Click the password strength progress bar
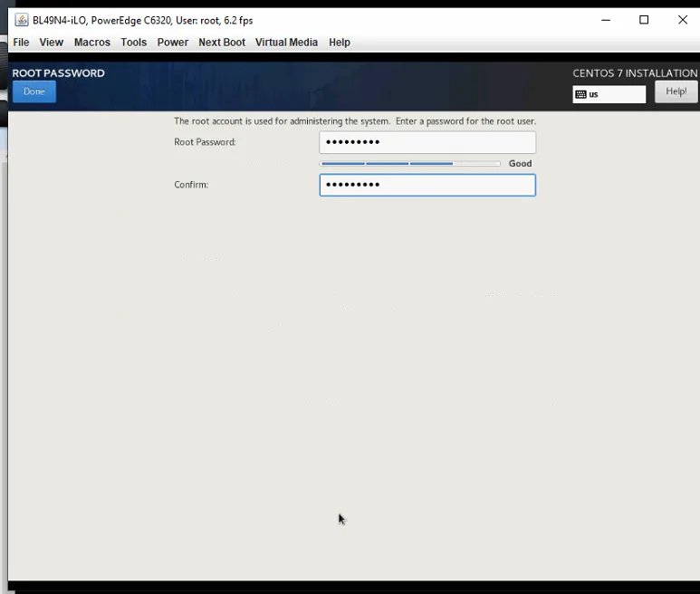The height and width of the screenshot is (594, 700). (410, 164)
